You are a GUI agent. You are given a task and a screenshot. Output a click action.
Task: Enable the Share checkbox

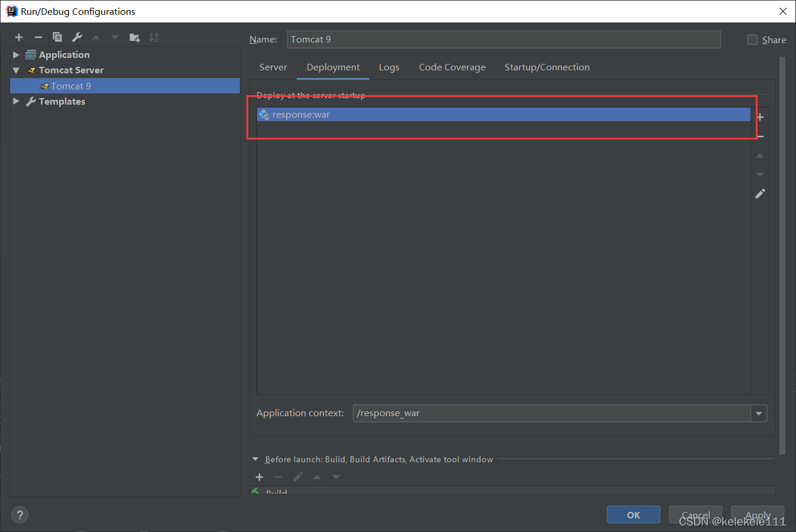pyautogui.click(x=752, y=40)
